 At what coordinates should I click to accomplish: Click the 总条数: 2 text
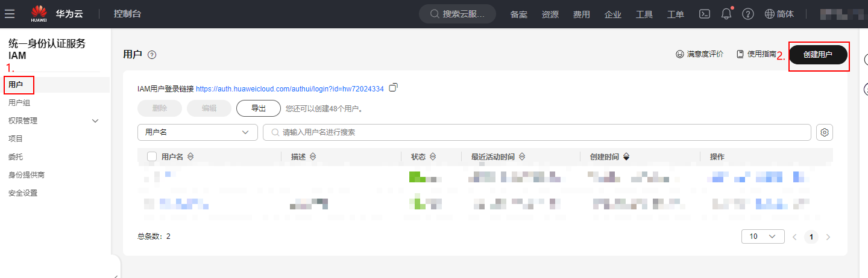click(x=154, y=236)
